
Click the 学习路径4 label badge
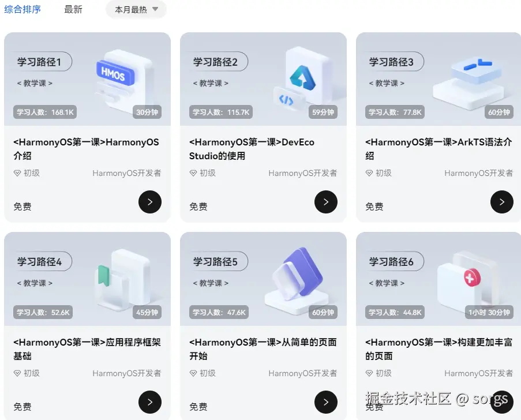[41, 261]
